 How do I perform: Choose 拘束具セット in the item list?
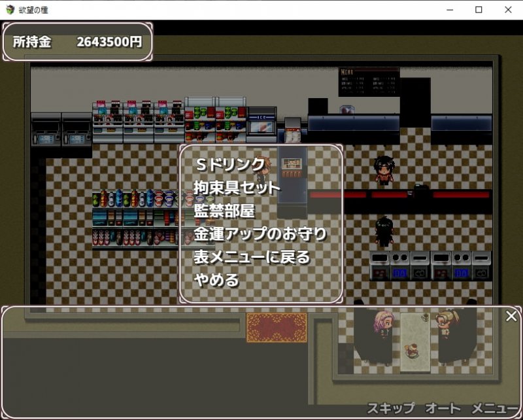(237, 187)
